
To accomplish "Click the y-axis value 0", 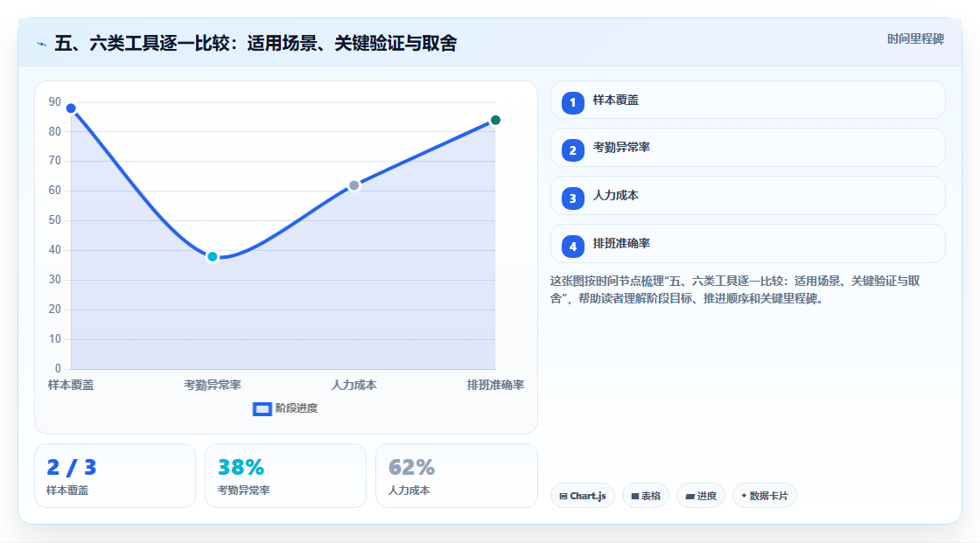I will (58, 369).
